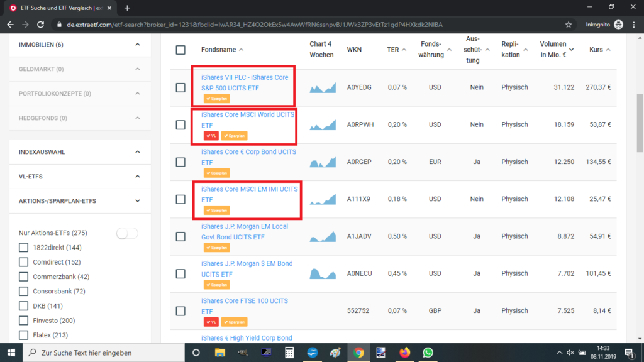
Task: Expand the Immobilien (6) section
Action: pyautogui.click(x=80, y=45)
